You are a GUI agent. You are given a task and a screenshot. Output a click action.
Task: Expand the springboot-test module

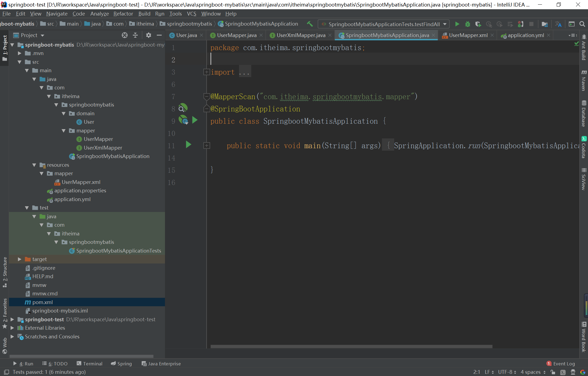click(12, 319)
